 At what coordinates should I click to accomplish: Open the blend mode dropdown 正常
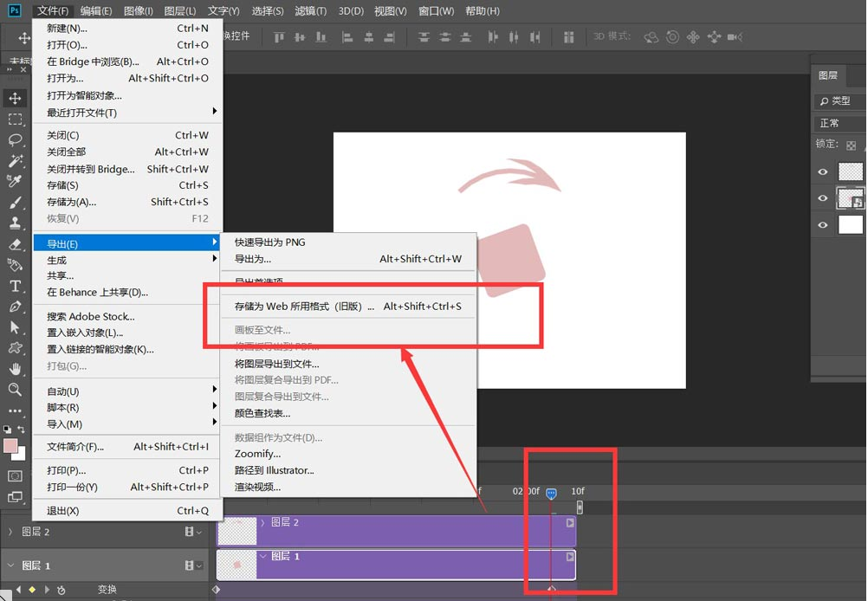[839, 123]
